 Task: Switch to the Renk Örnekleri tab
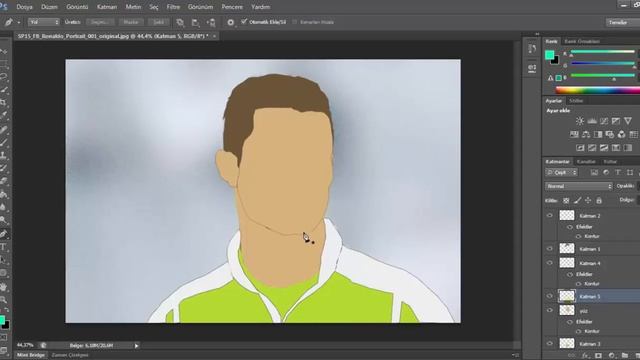pyautogui.click(x=582, y=41)
